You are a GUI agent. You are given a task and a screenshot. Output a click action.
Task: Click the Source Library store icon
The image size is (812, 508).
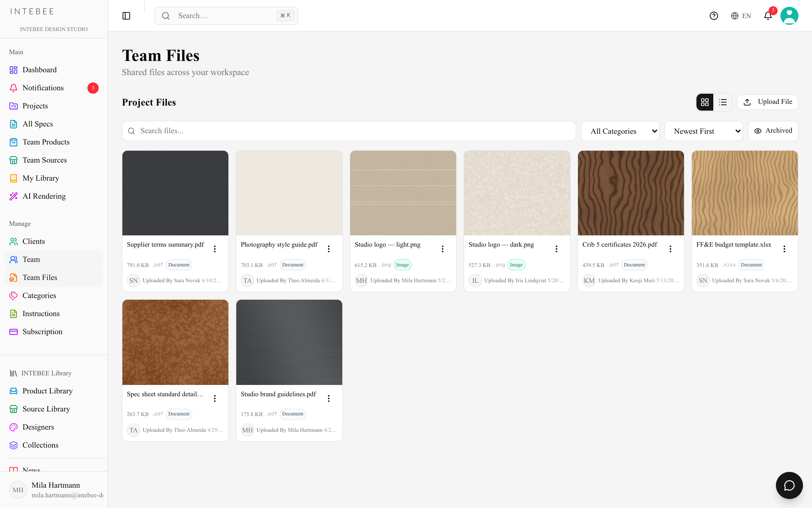(x=14, y=409)
